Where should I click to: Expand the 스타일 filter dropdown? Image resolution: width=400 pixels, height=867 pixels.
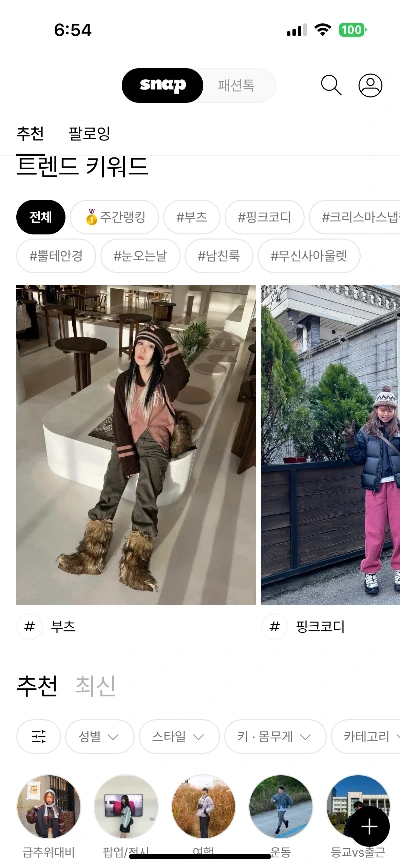click(x=179, y=737)
